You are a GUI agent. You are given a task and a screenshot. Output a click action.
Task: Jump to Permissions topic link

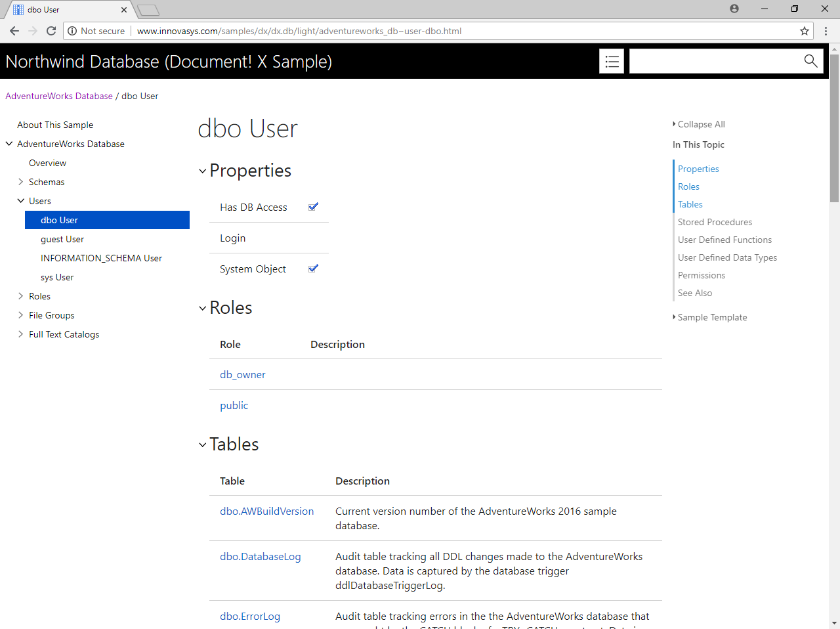[x=702, y=275]
